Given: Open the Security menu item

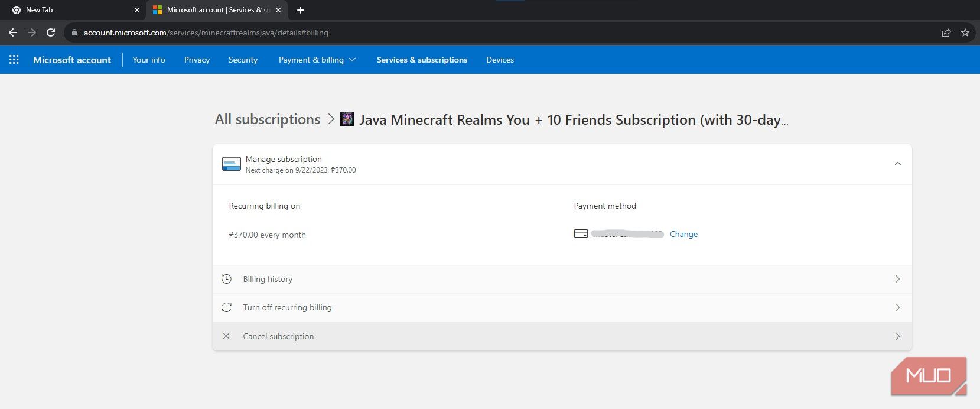Looking at the screenshot, I should coord(243,60).
